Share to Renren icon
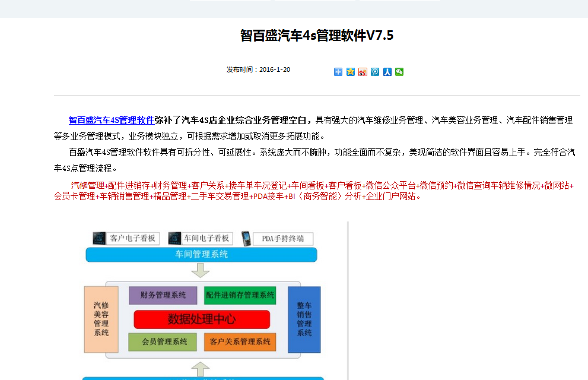 pyautogui.click(x=387, y=72)
